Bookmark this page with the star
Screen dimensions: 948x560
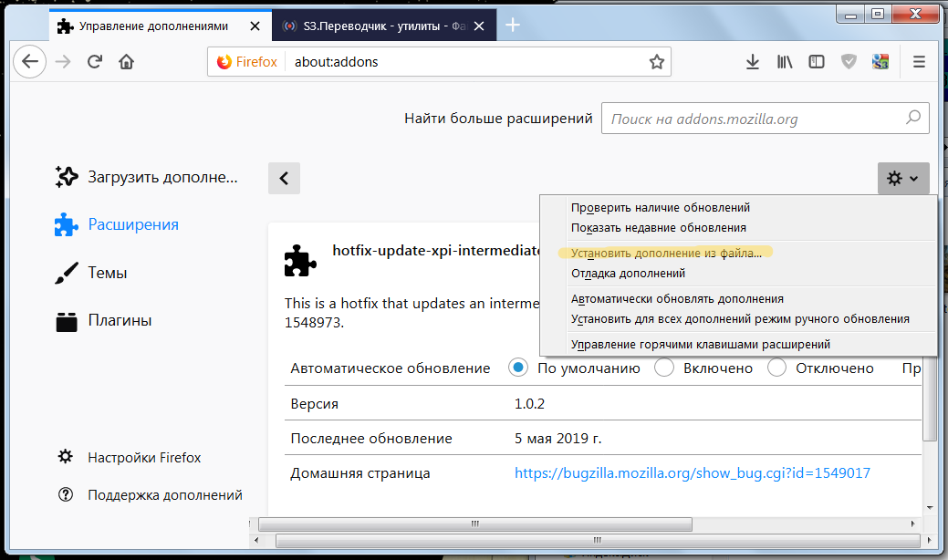pos(657,62)
